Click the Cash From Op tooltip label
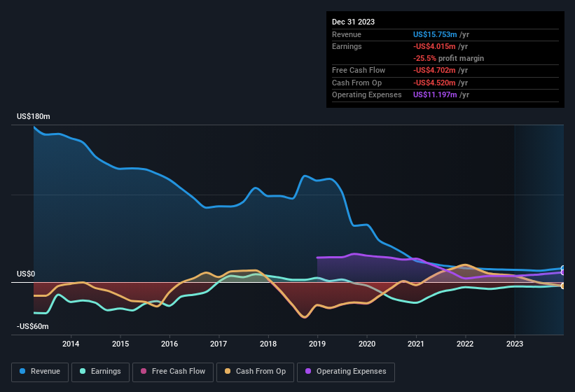Image resolution: width=575 pixels, height=392 pixels. [x=356, y=83]
